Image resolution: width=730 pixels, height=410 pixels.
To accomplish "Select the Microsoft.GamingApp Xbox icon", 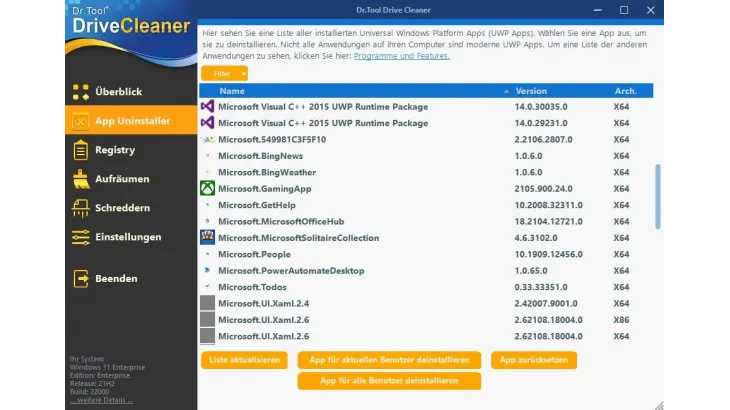I will coord(207,188).
